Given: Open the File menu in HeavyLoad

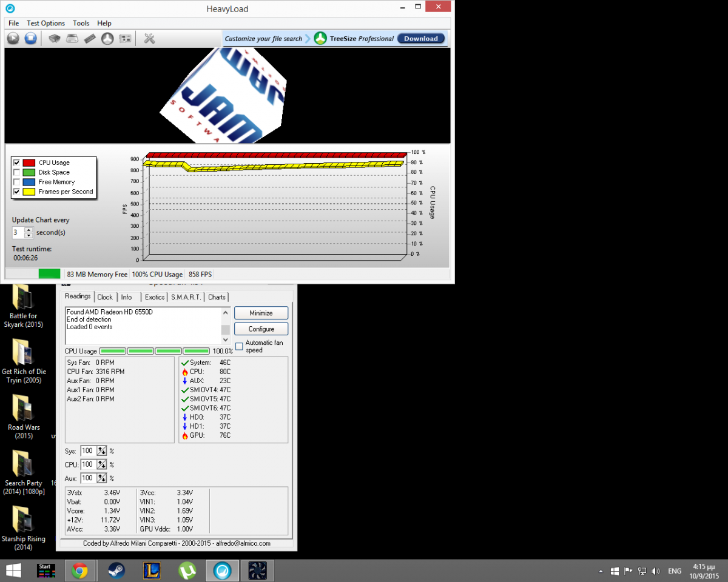Looking at the screenshot, I should coord(13,23).
